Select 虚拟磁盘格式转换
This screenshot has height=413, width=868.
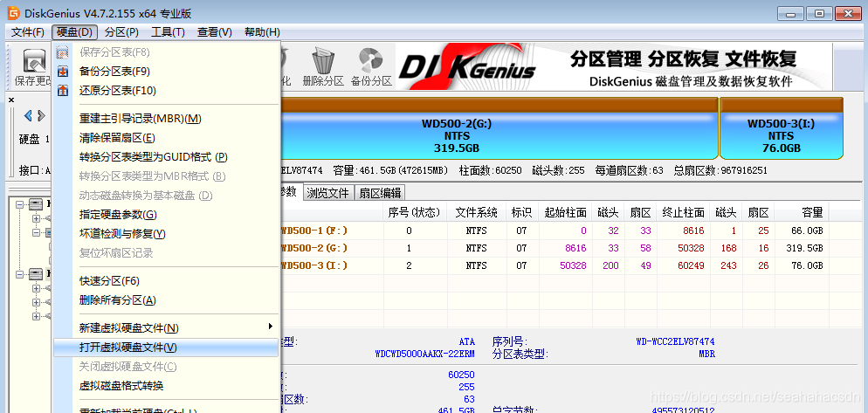166,385
